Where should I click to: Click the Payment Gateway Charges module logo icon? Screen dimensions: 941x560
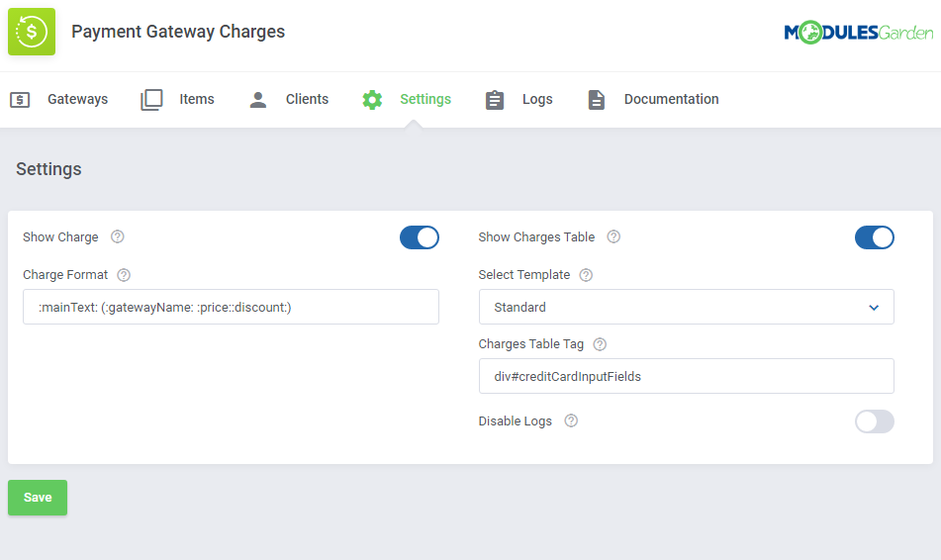[x=32, y=32]
